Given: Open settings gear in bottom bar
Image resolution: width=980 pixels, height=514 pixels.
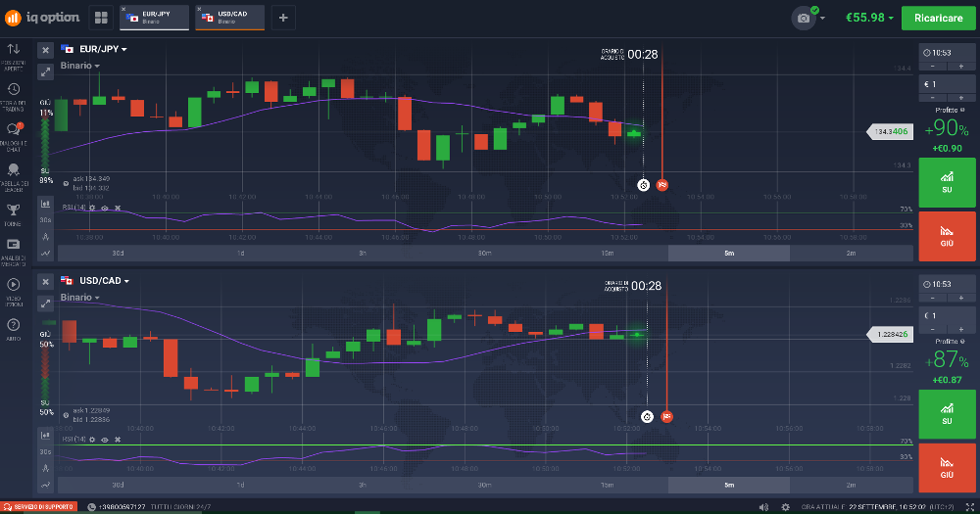Looking at the screenshot, I should point(786,507).
